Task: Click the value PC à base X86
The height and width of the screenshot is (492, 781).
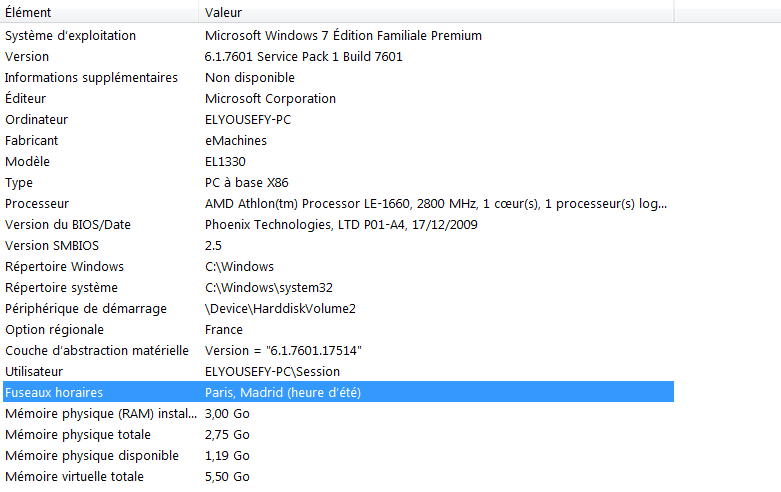Action: coord(247,183)
